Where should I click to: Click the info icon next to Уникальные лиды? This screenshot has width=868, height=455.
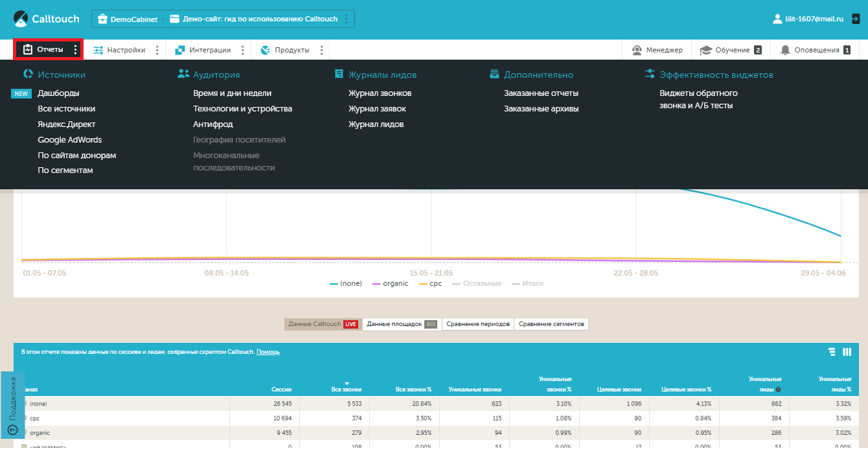point(778,390)
